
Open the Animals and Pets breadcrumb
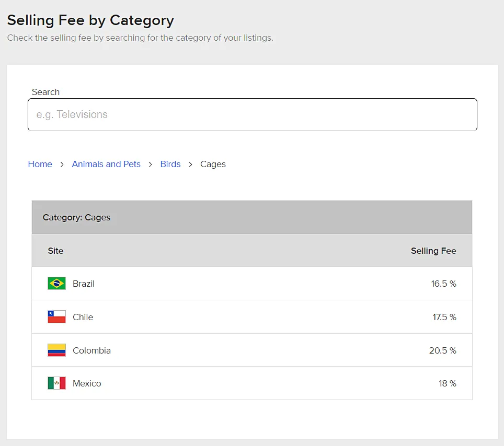click(106, 164)
